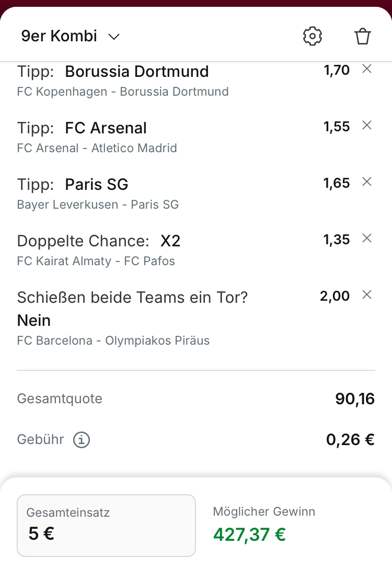Click the 2,00 odds value

(x=335, y=296)
